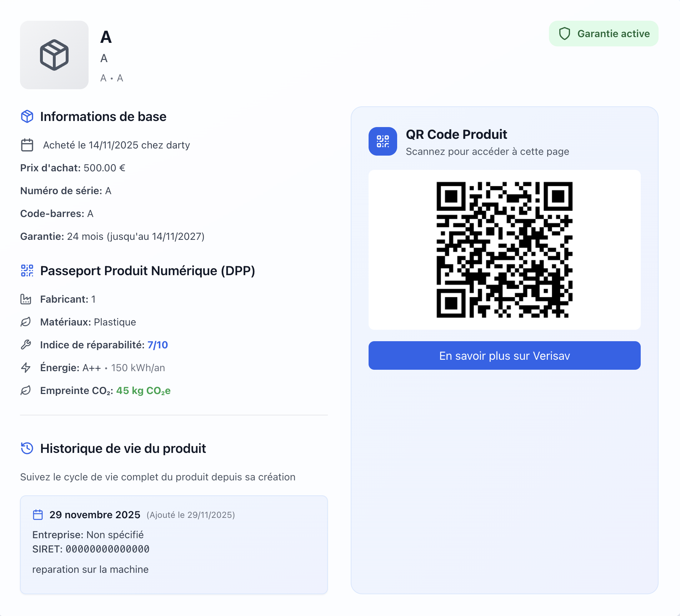Click the factory icon next to Fabricant
The image size is (680, 616).
click(26, 299)
